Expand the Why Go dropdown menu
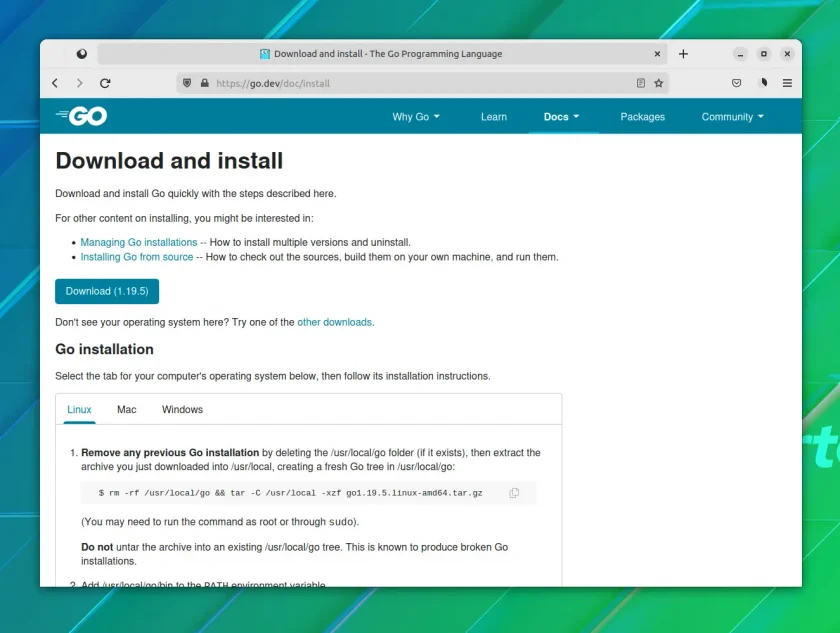The image size is (840, 633). (416, 117)
